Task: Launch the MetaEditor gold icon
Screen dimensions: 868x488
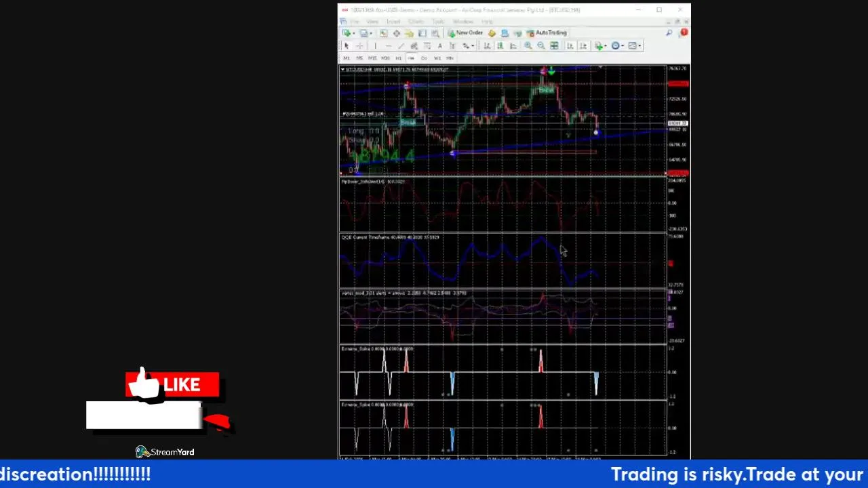Action: [x=492, y=33]
